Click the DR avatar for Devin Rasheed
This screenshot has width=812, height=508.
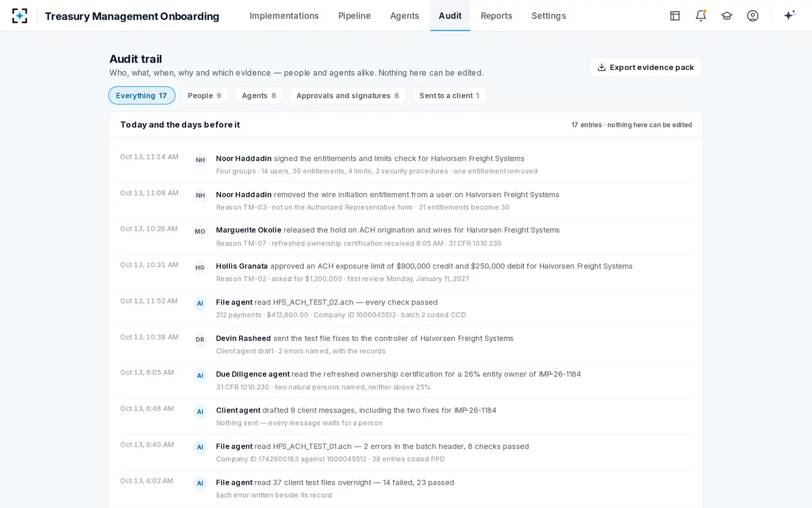(200, 339)
